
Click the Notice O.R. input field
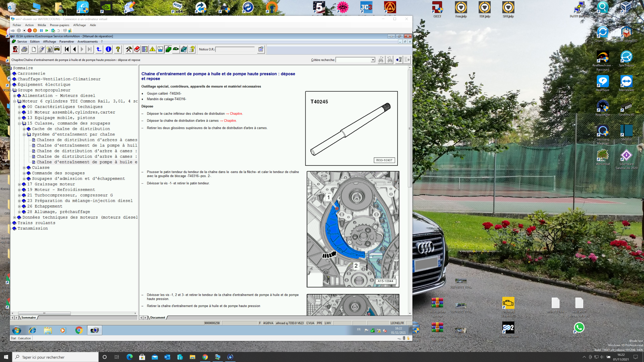click(235, 50)
